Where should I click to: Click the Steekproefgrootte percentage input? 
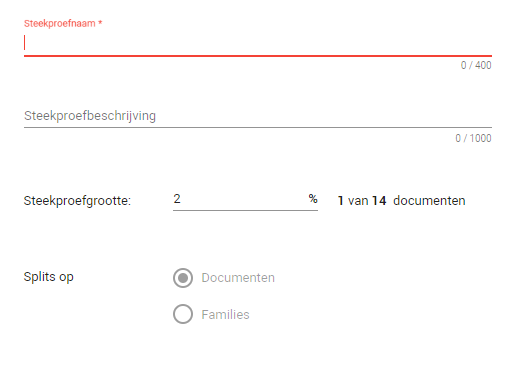click(245, 200)
